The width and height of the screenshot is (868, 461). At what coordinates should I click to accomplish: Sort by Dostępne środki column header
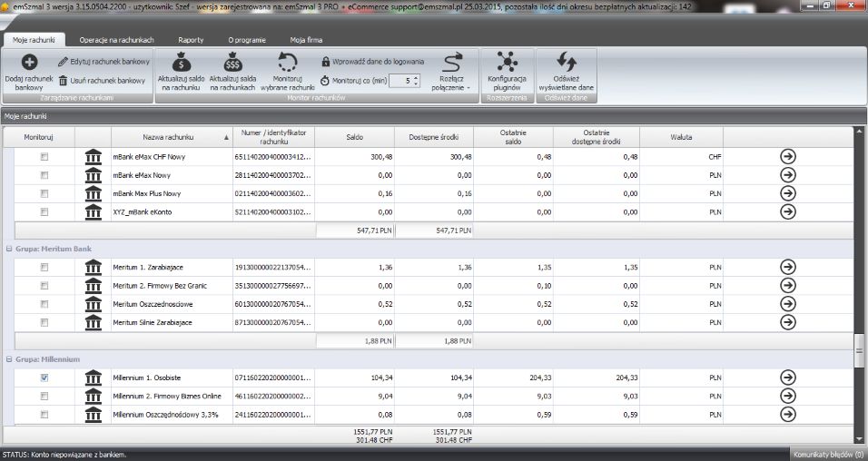[433, 137]
